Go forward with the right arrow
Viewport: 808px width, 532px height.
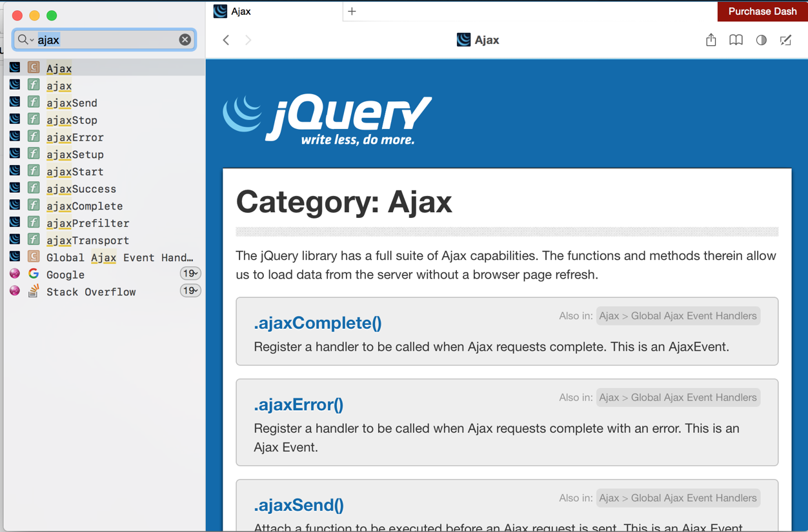click(x=248, y=40)
